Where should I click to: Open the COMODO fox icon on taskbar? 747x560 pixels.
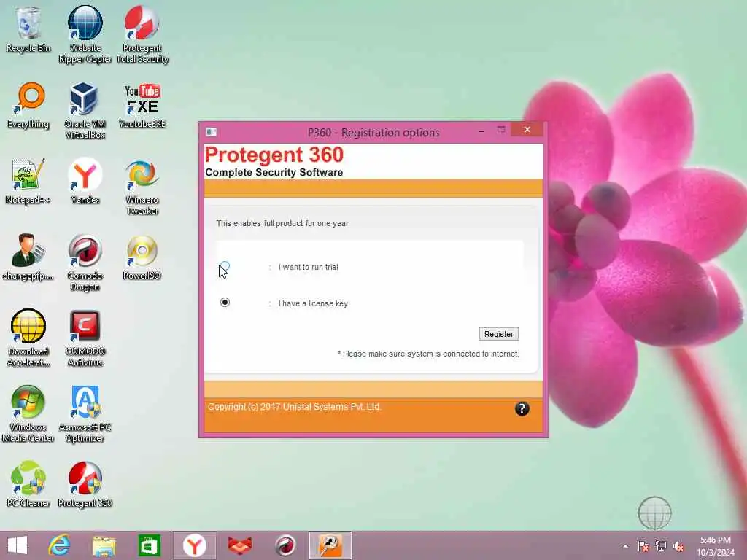tap(239, 545)
